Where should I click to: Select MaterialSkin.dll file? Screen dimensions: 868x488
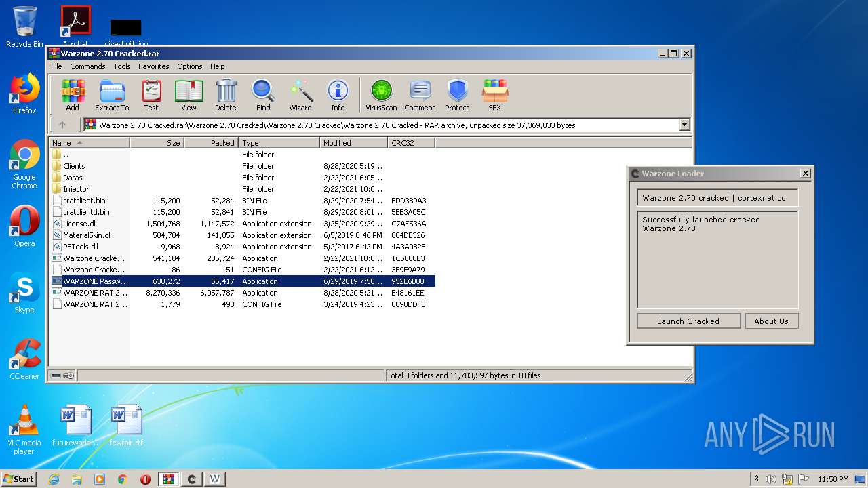(x=243, y=235)
